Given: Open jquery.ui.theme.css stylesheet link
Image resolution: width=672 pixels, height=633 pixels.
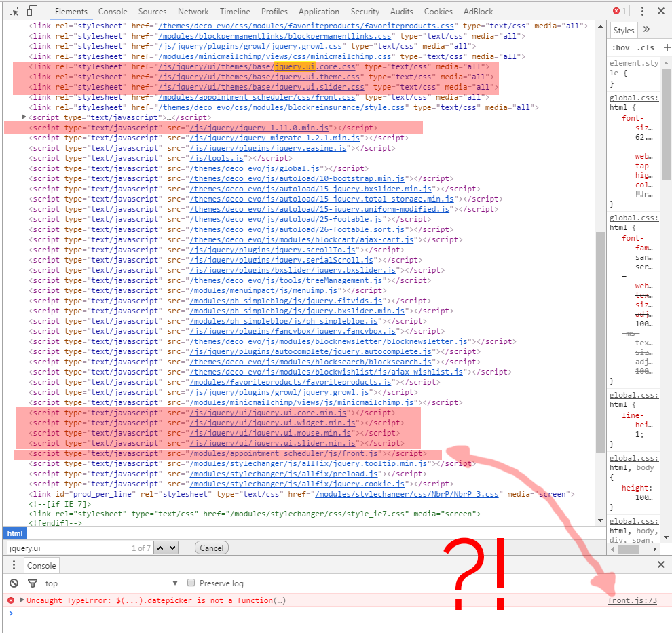Looking at the screenshot, I should (259, 77).
